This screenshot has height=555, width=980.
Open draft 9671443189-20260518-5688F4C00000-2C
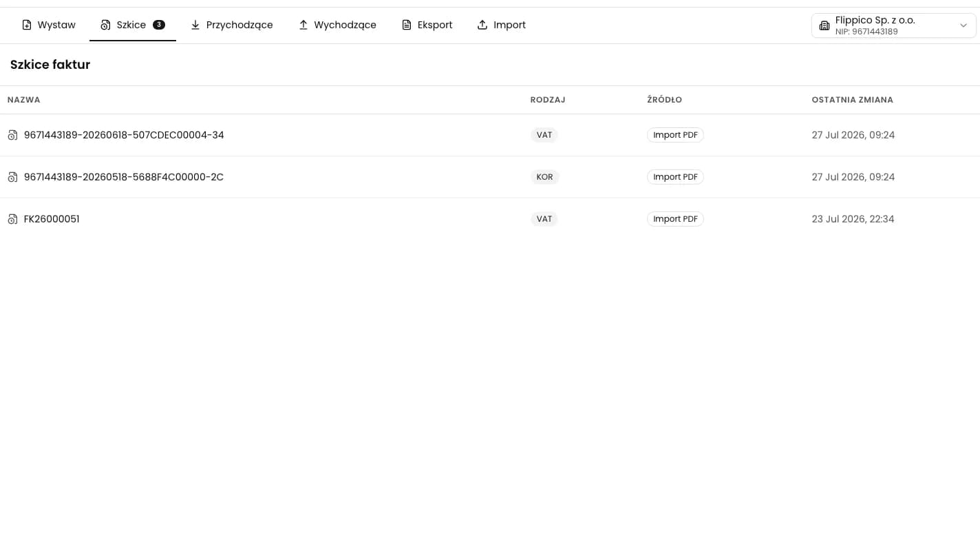(124, 177)
